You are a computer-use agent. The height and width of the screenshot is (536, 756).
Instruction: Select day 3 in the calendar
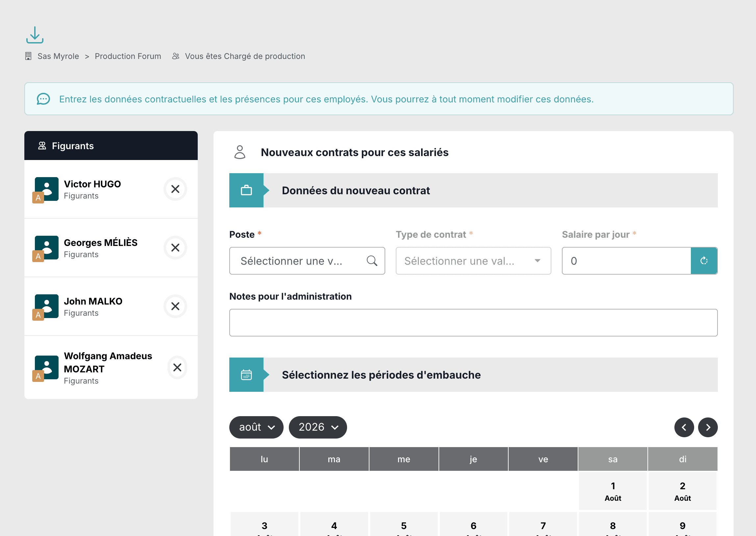click(x=265, y=524)
